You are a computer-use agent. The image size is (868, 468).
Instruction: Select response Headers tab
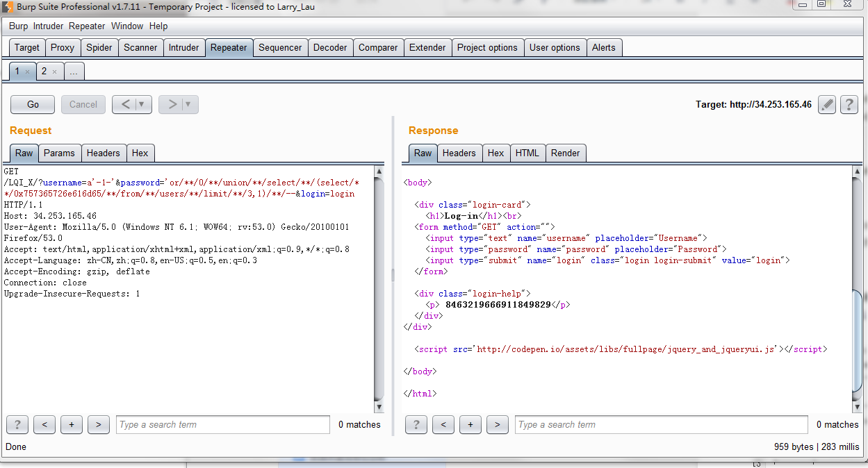(459, 153)
